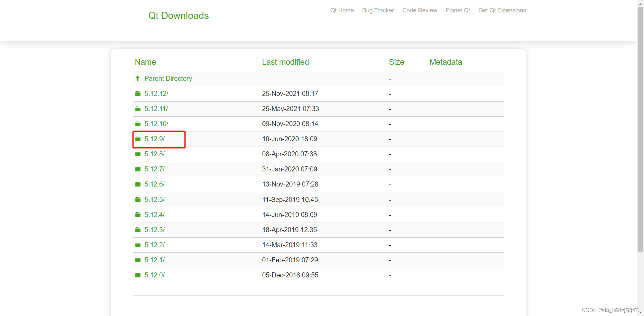Select date 08-Apr-2020 07:38
The height and width of the screenshot is (316, 644).
[x=289, y=154]
